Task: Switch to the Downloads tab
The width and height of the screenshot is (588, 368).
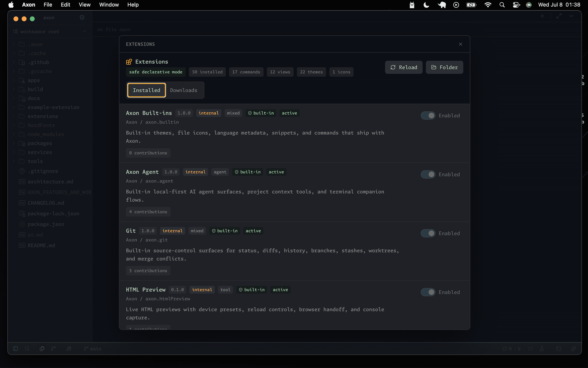Action: (x=184, y=90)
